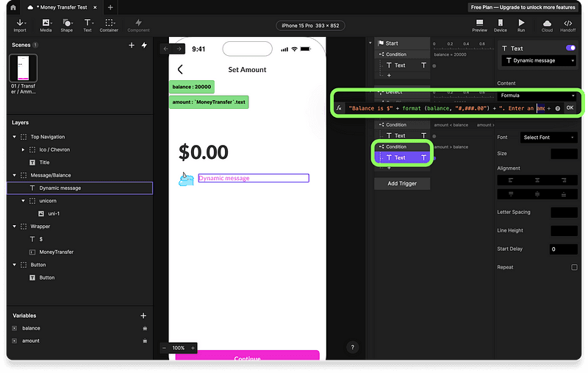Image resolution: width=588 pixels, height=373 pixels.
Task: Zoom in with the plus button
Action: pyautogui.click(x=193, y=348)
